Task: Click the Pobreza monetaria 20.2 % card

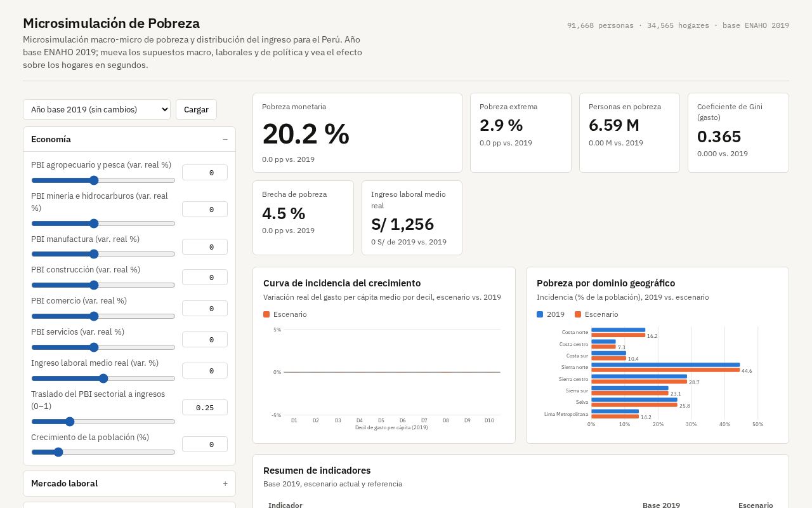Action: click(357, 133)
